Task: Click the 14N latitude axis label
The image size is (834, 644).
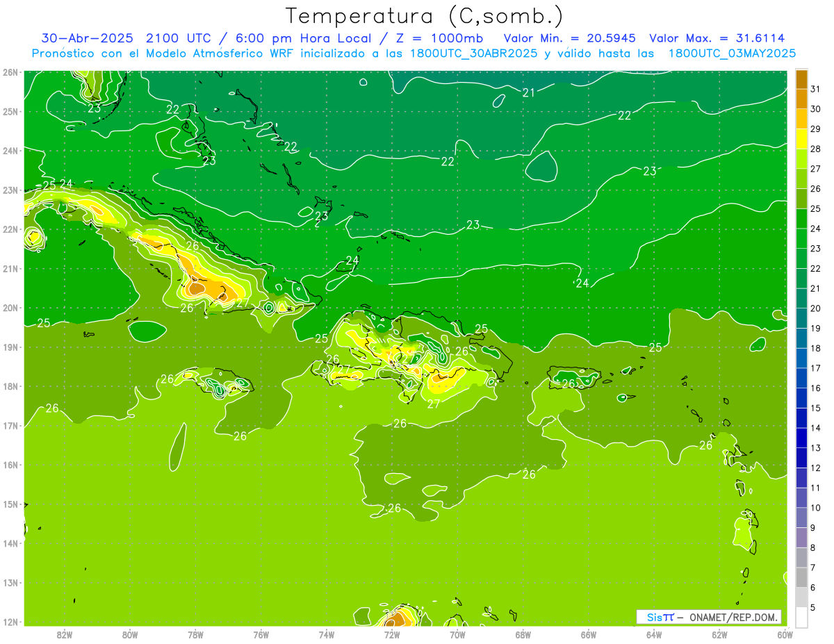Action: [10, 543]
